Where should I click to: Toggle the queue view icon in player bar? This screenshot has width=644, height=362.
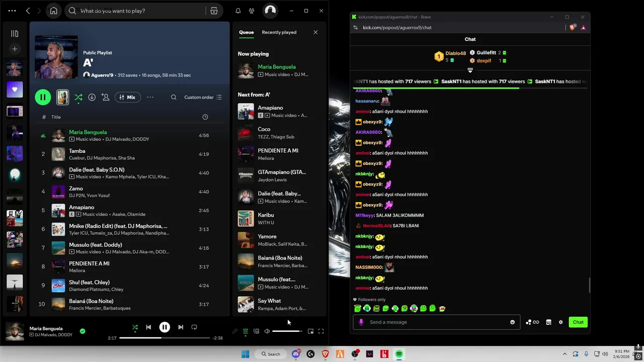coord(246,331)
